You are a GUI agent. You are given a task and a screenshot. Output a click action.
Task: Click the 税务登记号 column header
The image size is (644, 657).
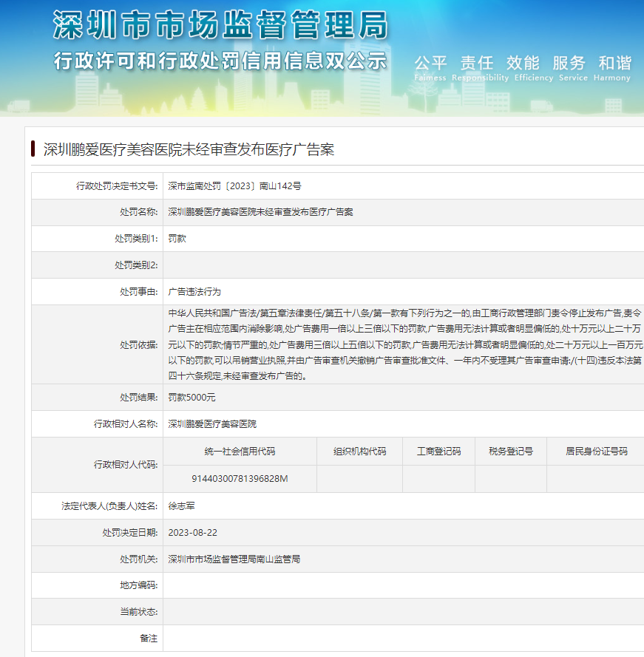click(511, 452)
